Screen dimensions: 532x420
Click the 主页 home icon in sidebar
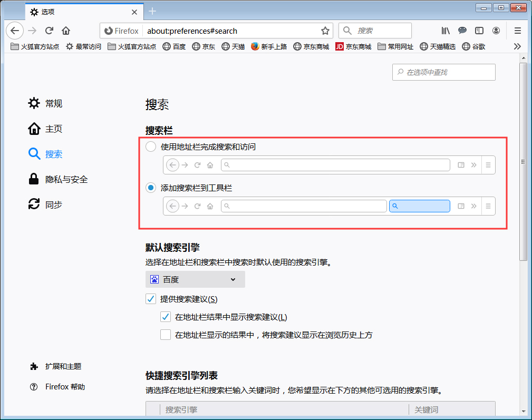point(34,129)
